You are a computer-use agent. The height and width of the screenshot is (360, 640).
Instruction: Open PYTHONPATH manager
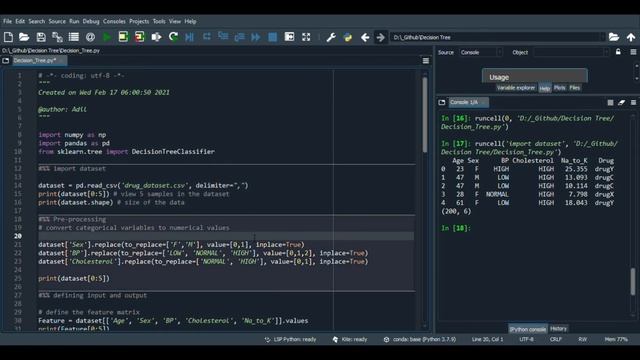click(348, 37)
